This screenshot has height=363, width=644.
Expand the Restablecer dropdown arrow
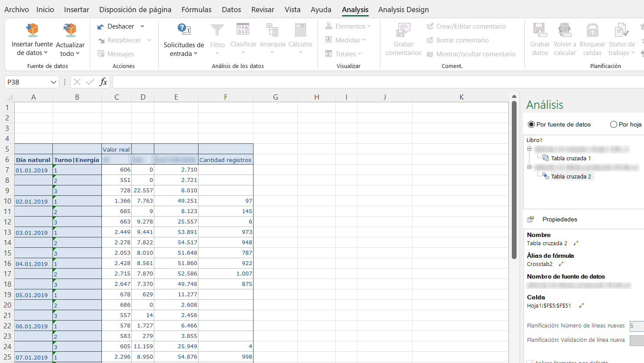[149, 40]
